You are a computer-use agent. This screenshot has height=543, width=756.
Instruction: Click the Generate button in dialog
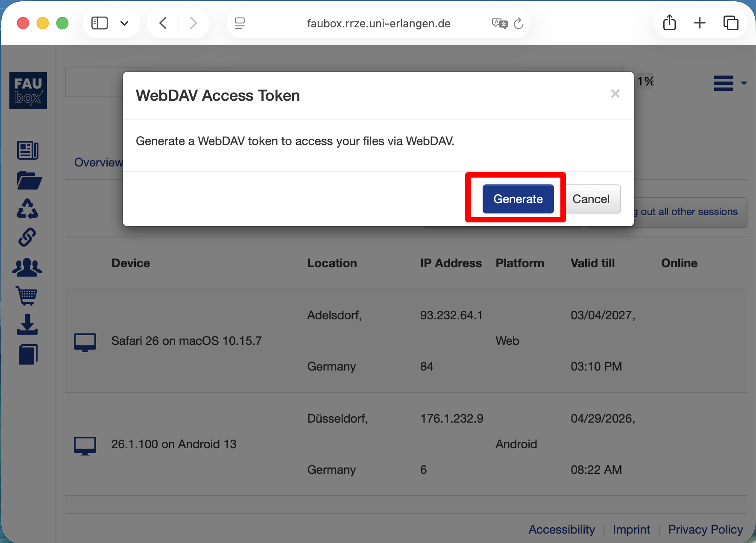(x=518, y=199)
